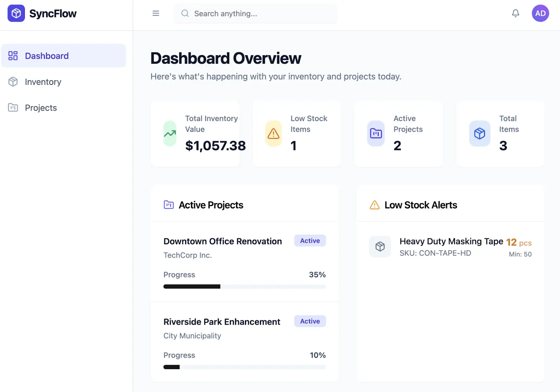Select Inventory in the sidebar
560x392 pixels.
coord(43,82)
